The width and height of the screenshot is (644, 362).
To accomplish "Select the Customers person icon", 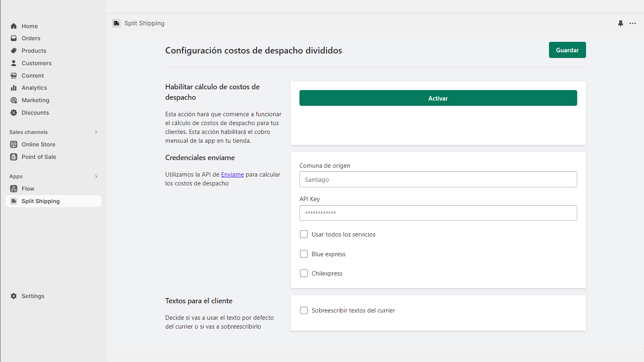I will [x=14, y=63].
